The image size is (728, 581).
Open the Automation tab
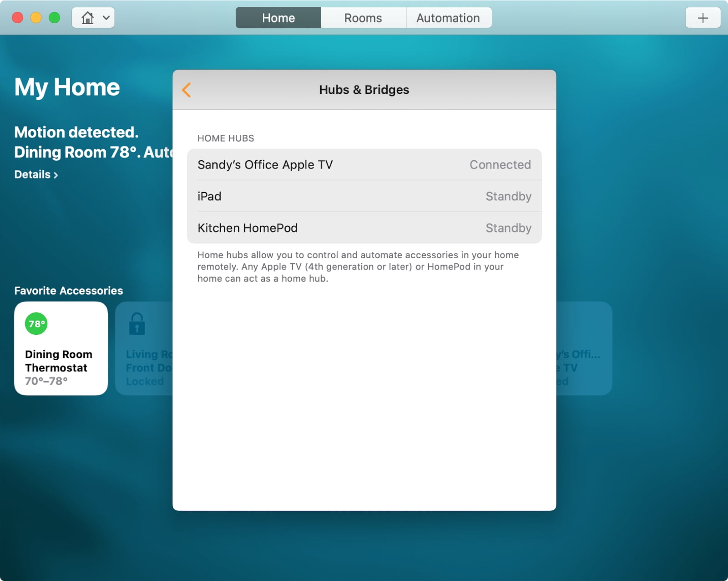448,18
